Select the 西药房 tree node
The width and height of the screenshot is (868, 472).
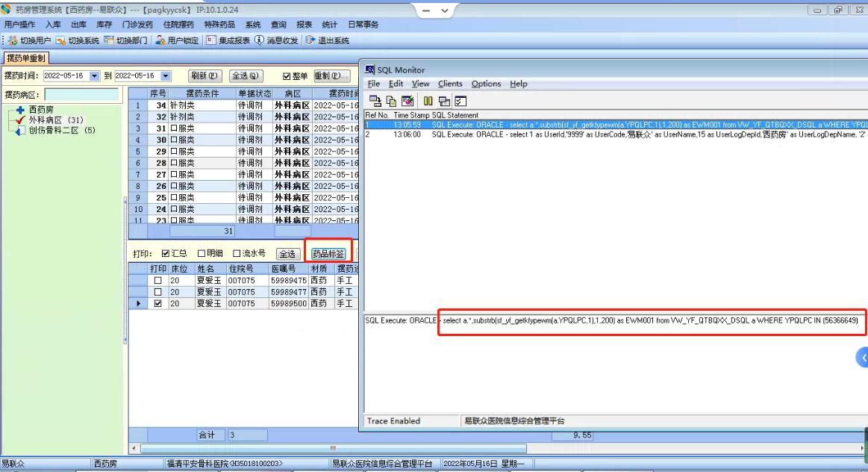click(x=41, y=110)
